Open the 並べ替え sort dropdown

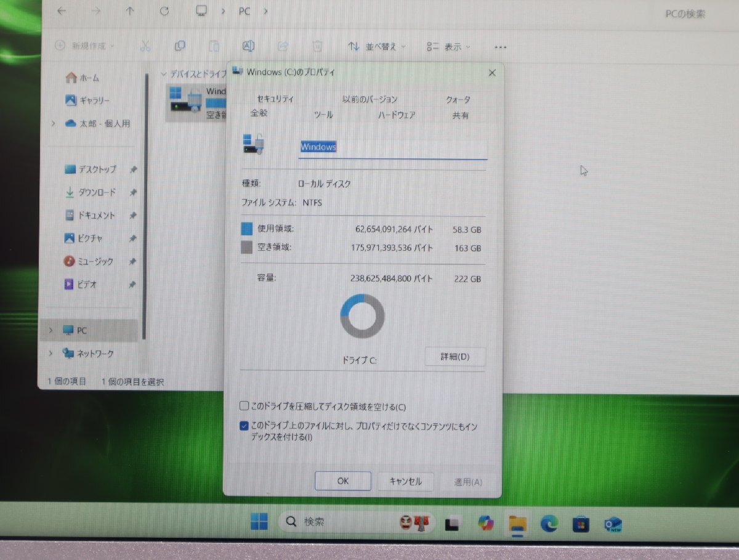tap(377, 46)
